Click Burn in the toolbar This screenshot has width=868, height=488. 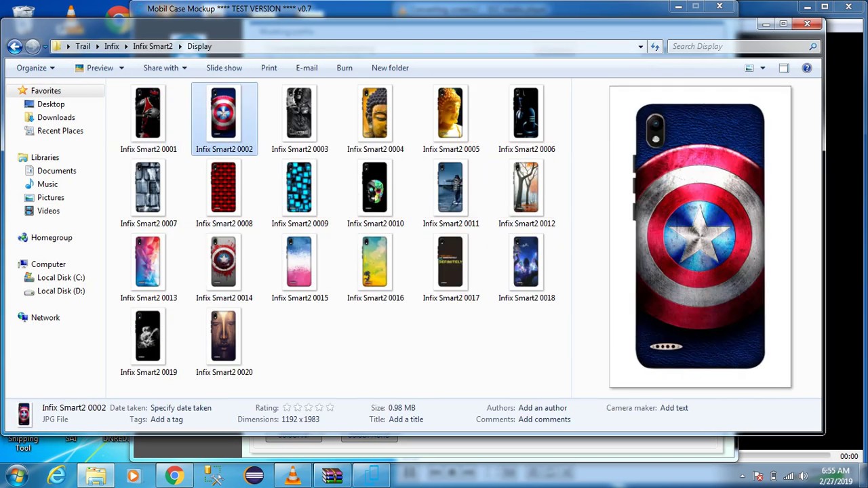(x=344, y=68)
